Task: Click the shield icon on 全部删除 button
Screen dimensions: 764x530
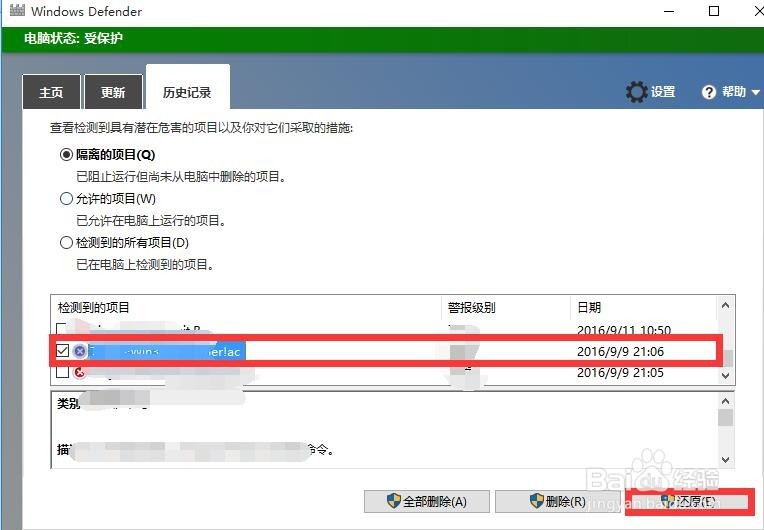Action: coord(393,500)
